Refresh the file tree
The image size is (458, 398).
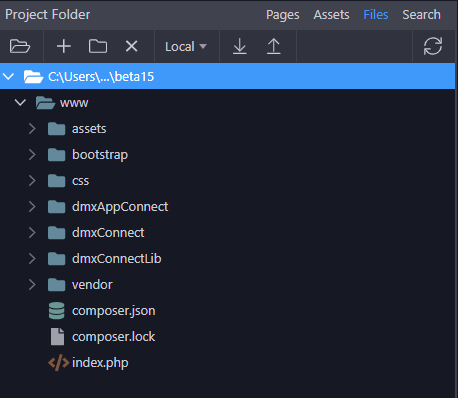(433, 46)
